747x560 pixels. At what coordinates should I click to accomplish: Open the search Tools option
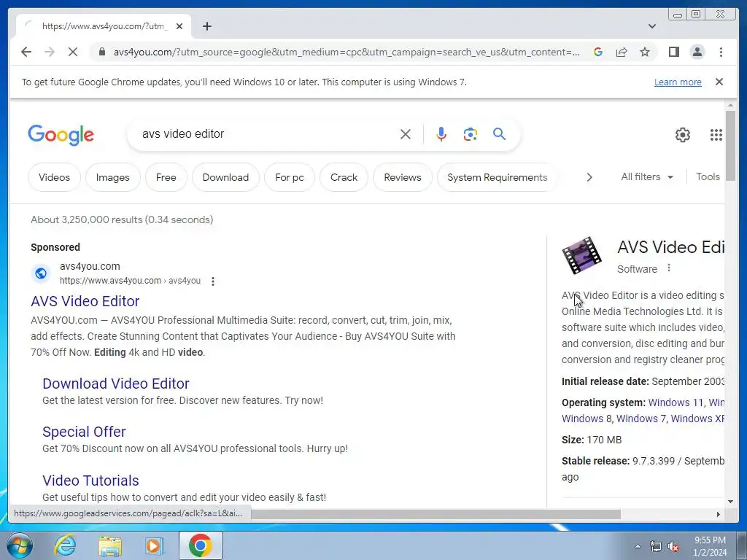pos(708,176)
